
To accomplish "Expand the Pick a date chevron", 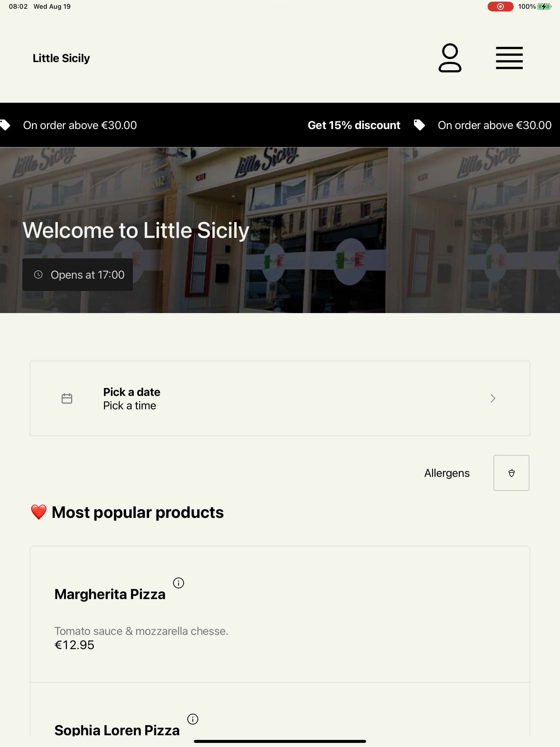I will click(x=493, y=398).
